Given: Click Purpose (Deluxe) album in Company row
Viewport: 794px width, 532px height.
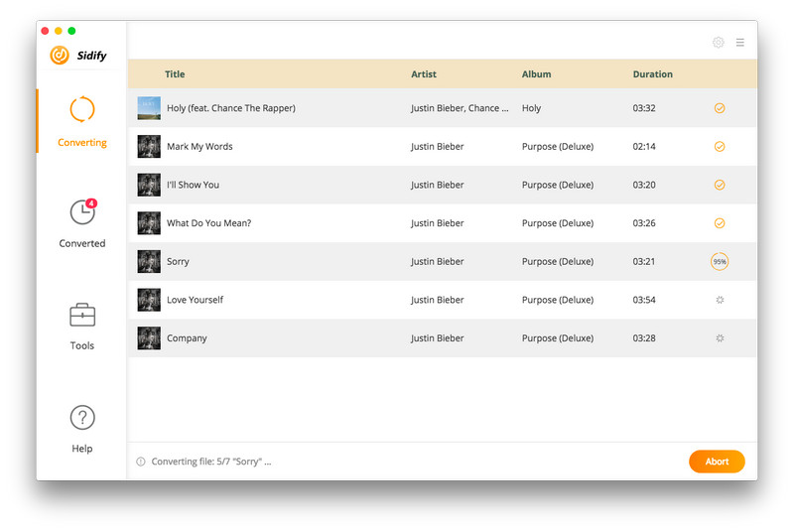Looking at the screenshot, I should 558,338.
